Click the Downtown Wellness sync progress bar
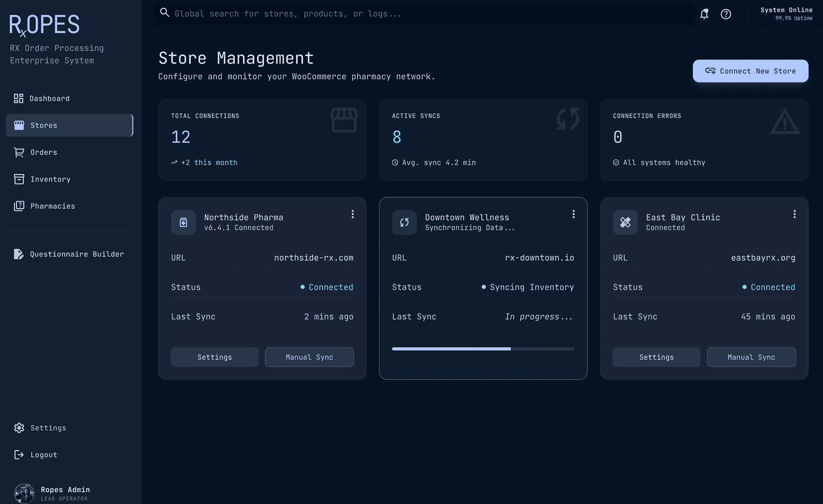The image size is (823, 504). (483, 349)
